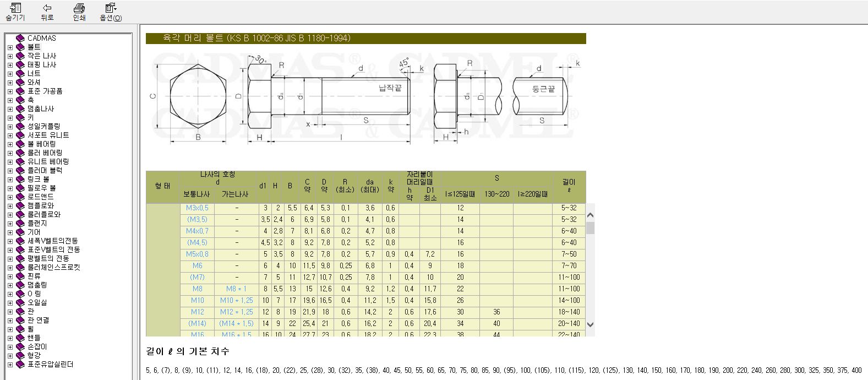This screenshot has height=380, width=868.
Task: Click the book icon beside 플러머 블럭
Action: pos(20,170)
